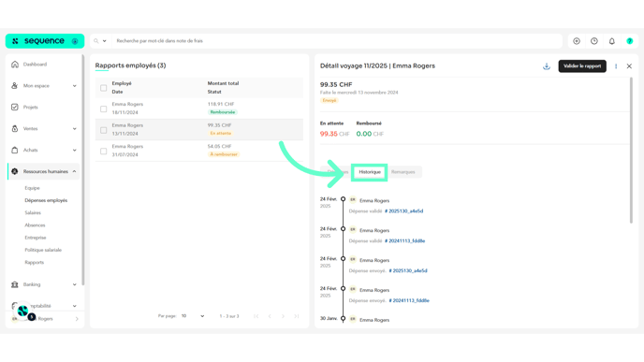Click the Ressources humaines icon
The width and height of the screenshot is (644, 362).
point(15,171)
